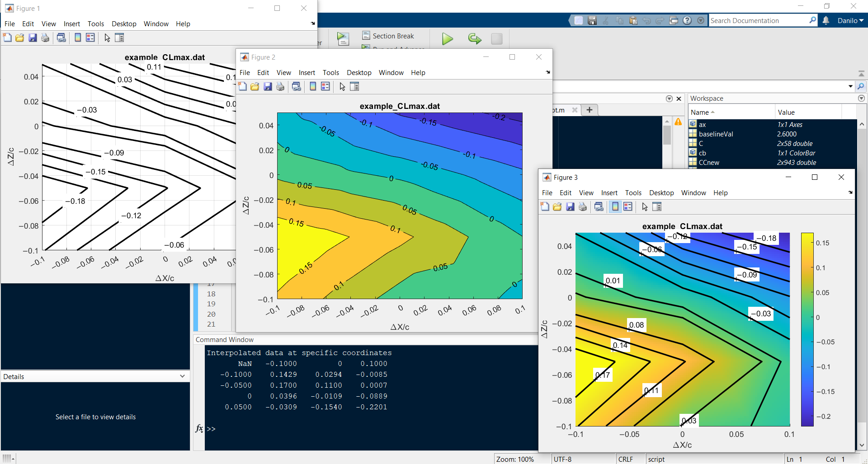
Task: Insert a legend in Figure 1
Action: tap(90, 37)
